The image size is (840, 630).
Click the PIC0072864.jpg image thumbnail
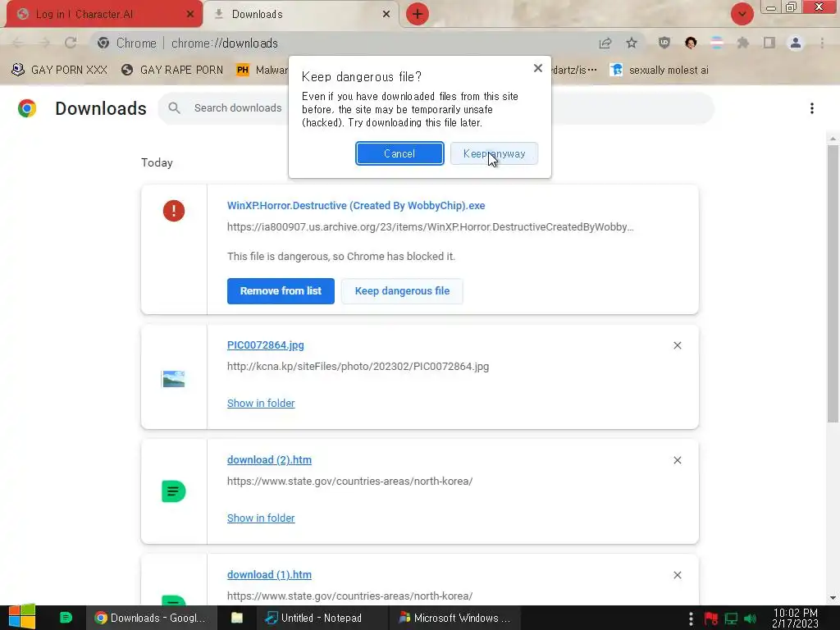pos(174,379)
